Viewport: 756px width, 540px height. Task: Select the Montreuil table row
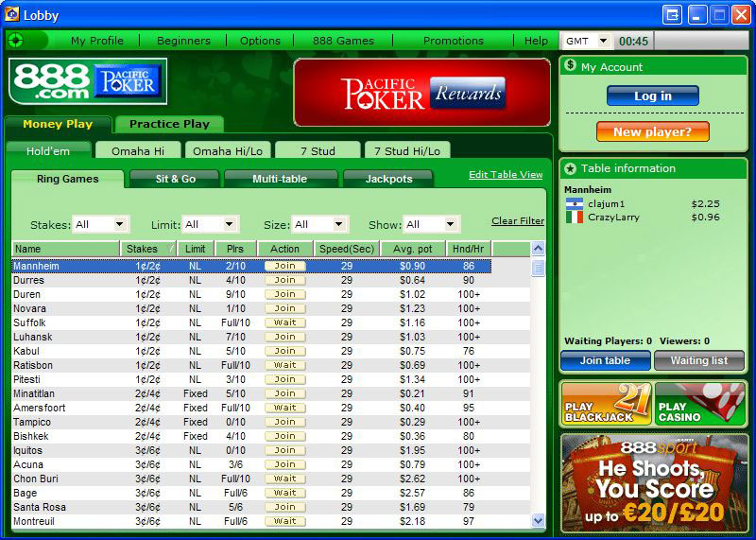(x=270, y=521)
